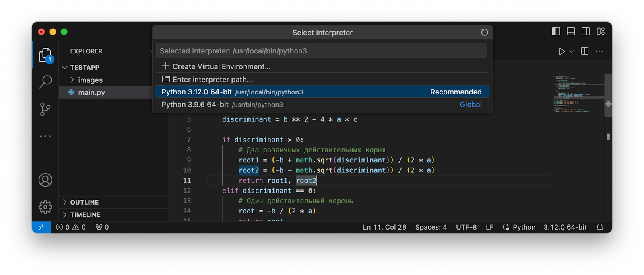Run the Python file with play button

coord(562,51)
